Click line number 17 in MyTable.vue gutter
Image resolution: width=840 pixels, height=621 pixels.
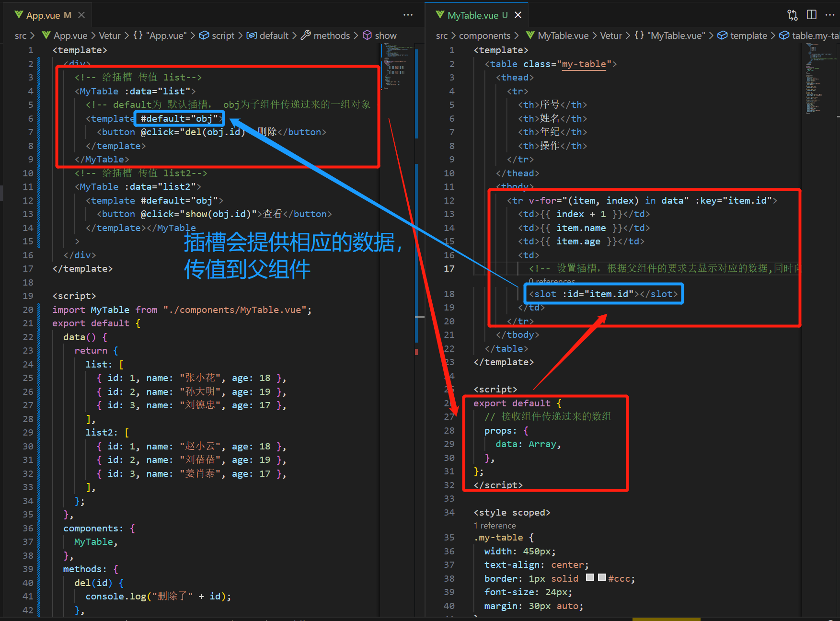pos(449,269)
